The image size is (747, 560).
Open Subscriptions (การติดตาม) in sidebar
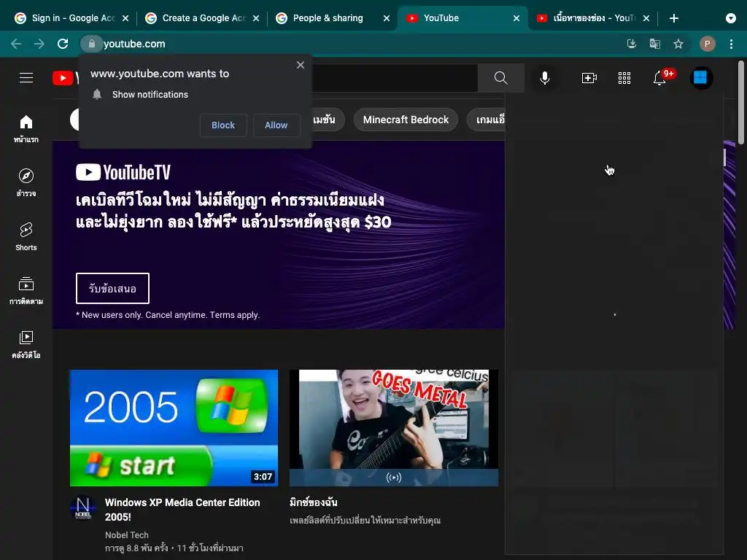(26, 290)
